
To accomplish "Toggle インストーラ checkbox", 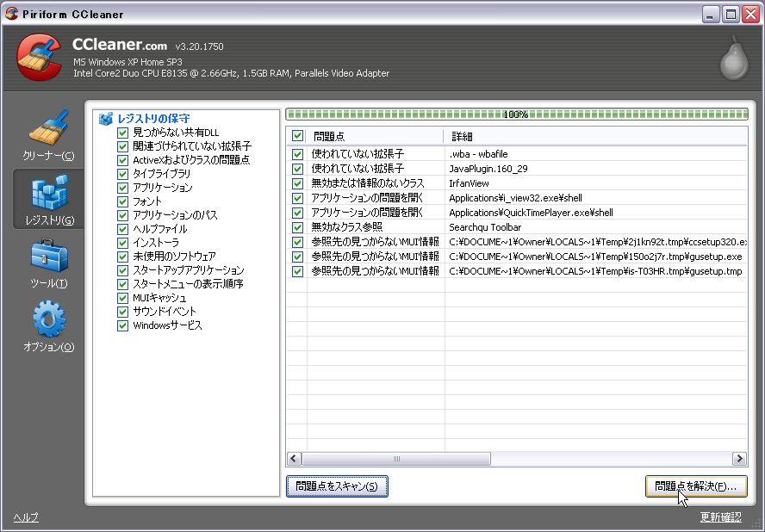I will tap(122, 243).
